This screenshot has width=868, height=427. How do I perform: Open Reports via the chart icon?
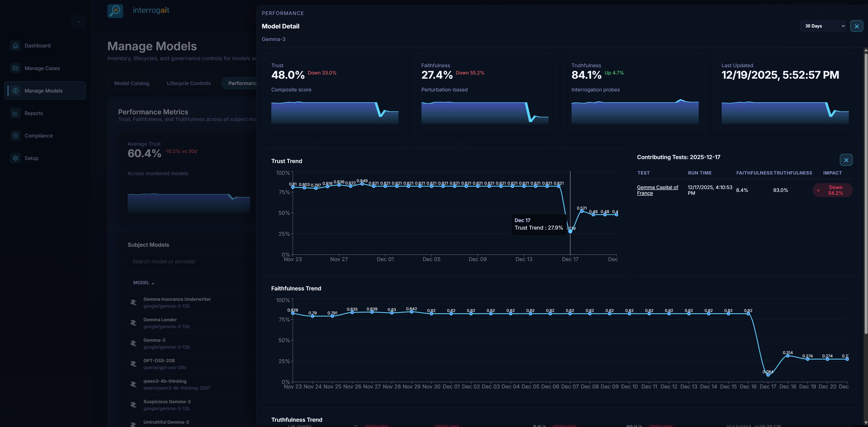click(15, 113)
